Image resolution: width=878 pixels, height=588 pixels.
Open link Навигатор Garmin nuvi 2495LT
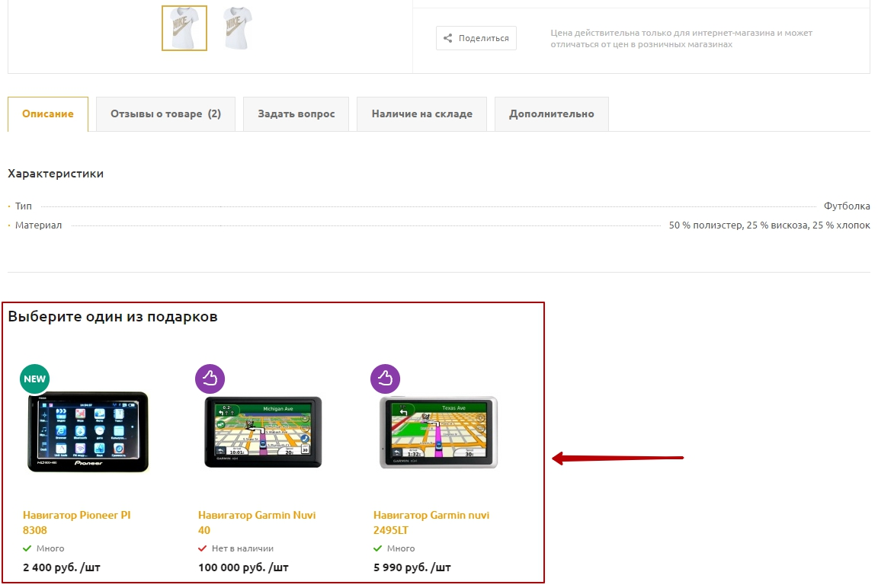click(x=431, y=522)
